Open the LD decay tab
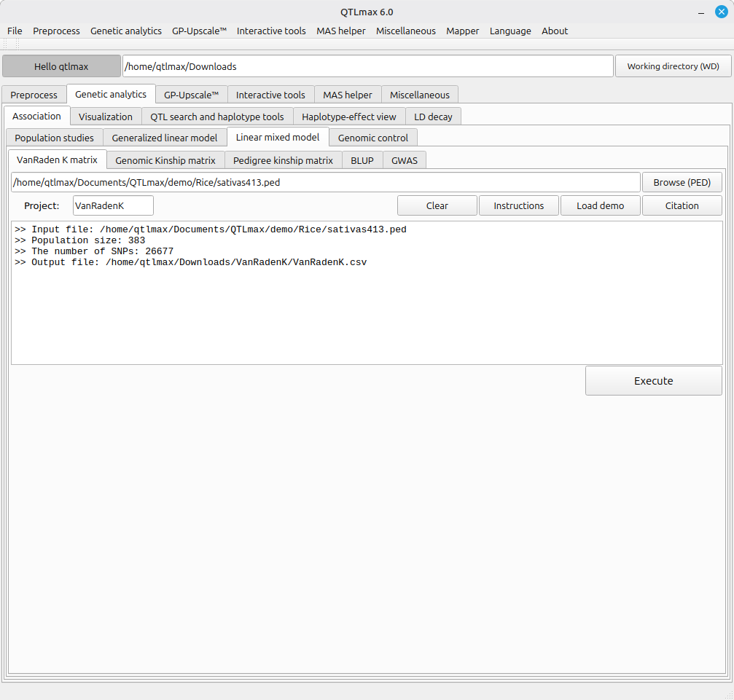This screenshot has width=734, height=700. pos(433,117)
